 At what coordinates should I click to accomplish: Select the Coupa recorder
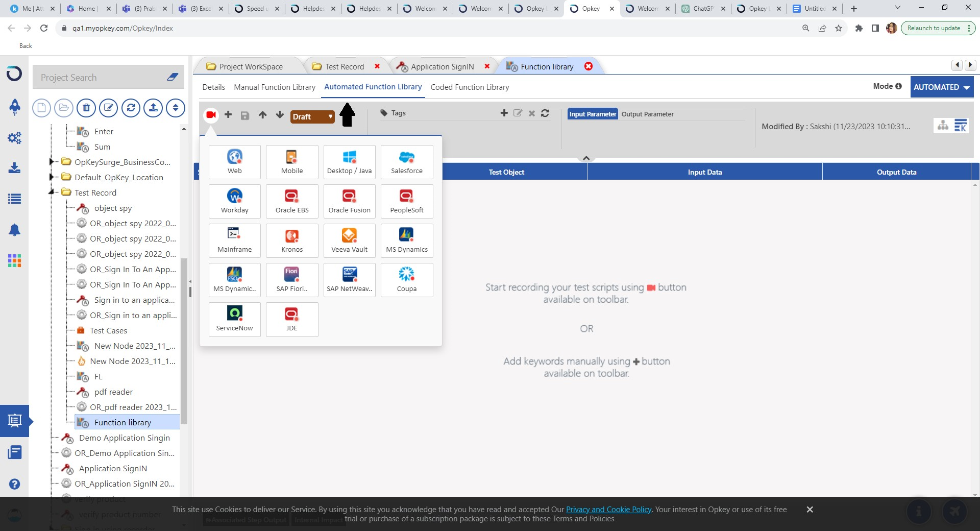click(407, 280)
